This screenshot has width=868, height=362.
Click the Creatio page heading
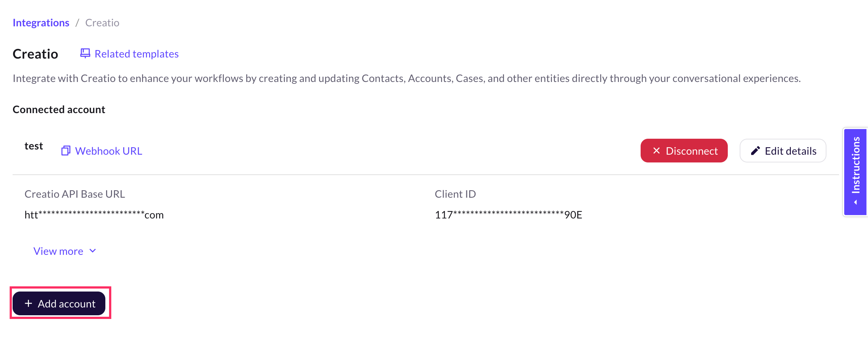[x=35, y=54]
